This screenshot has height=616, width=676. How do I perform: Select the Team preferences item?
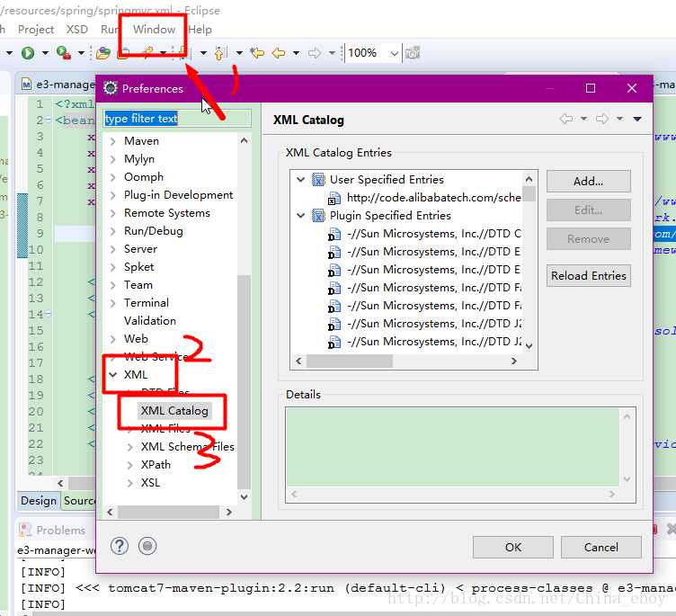coord(138,285)
